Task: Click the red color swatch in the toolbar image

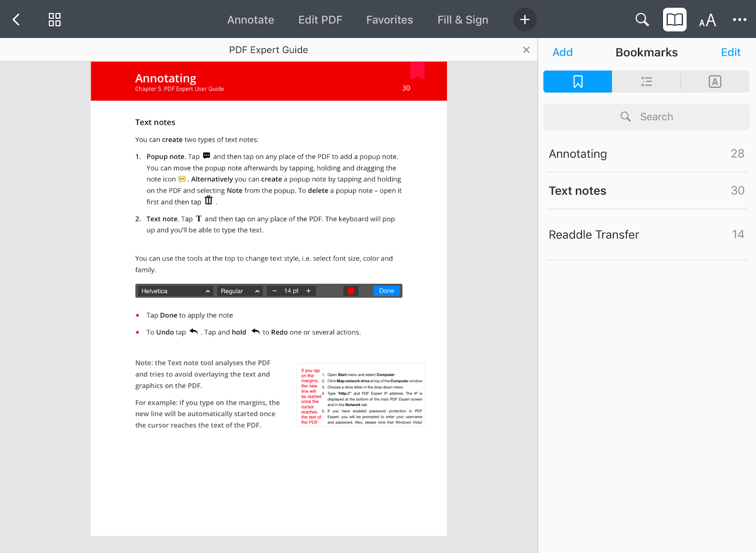Action: coord(351,291)
